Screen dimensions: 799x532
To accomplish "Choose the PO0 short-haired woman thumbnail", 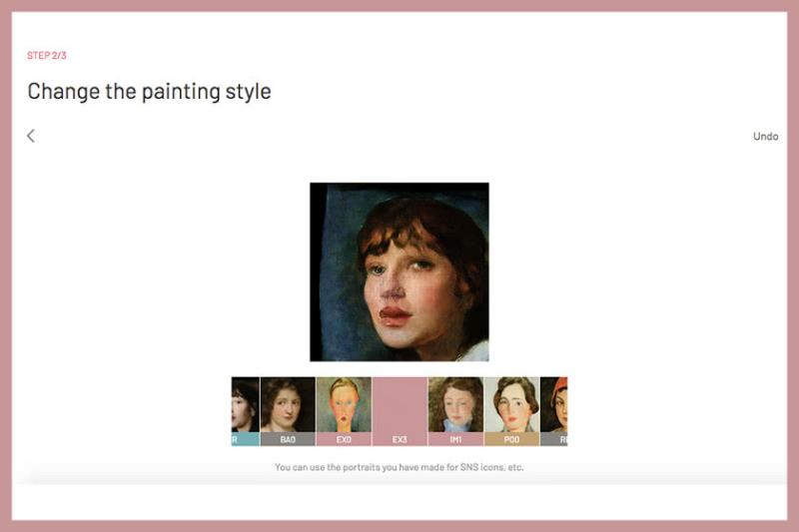I will point(511,411).
